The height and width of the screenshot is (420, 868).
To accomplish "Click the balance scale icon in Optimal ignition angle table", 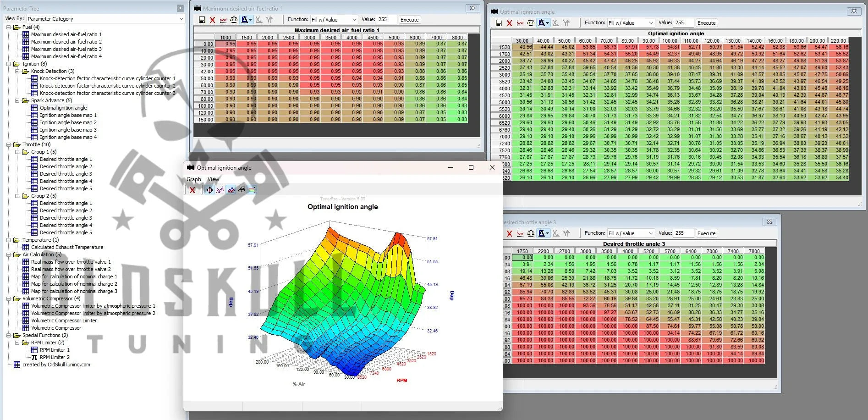I will pos(531,23).
